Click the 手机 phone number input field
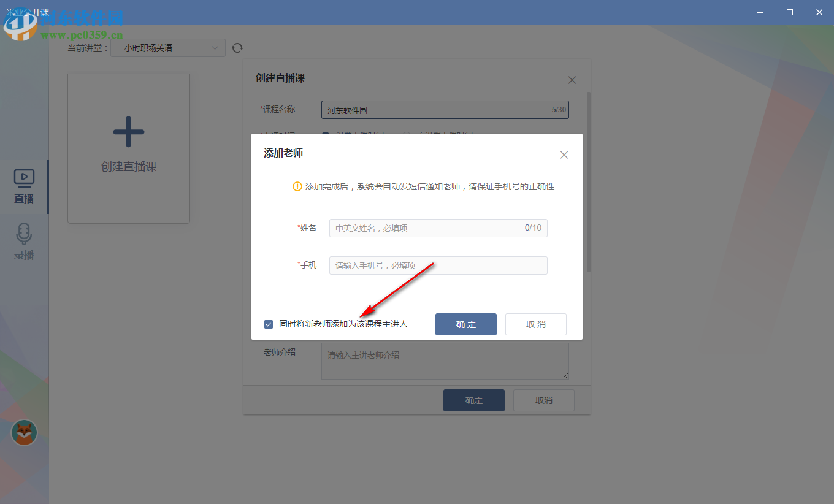 pyautogui.click(x=438, y=265)
